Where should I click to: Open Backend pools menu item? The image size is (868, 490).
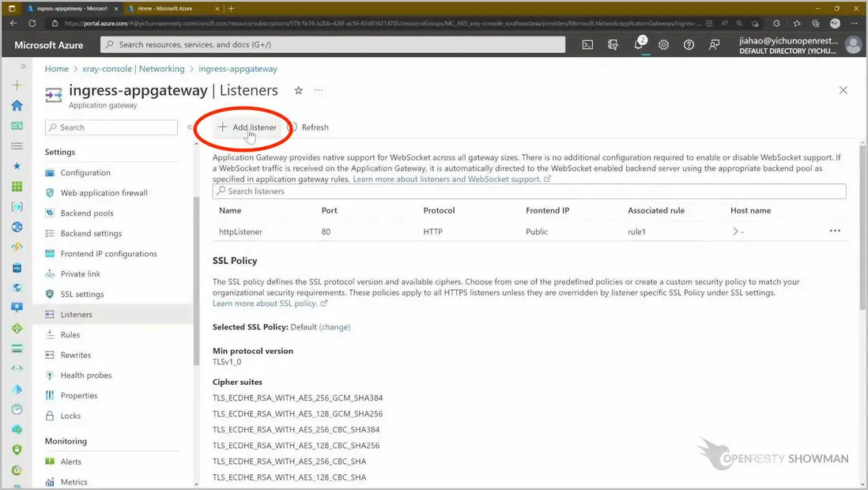tap(87, 213)
